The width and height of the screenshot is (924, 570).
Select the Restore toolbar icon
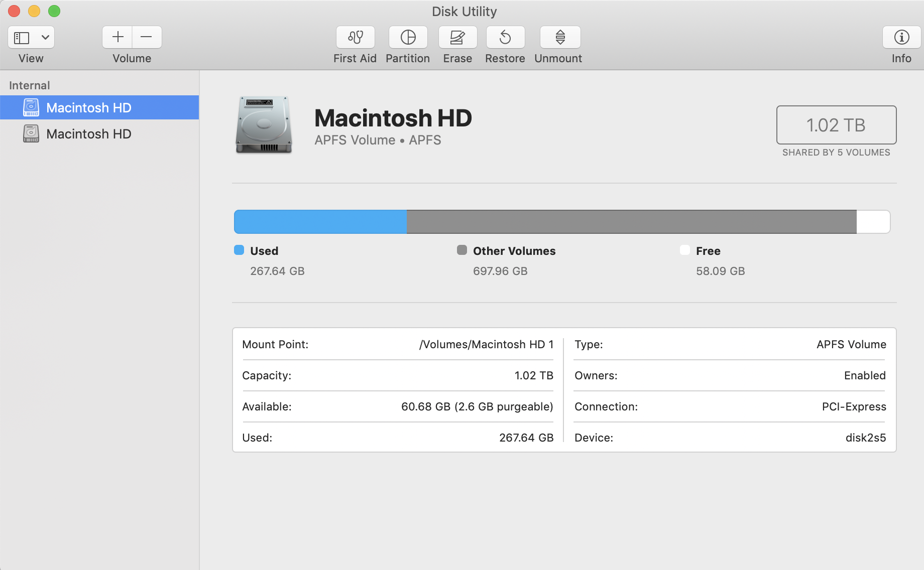click(505, 37)
